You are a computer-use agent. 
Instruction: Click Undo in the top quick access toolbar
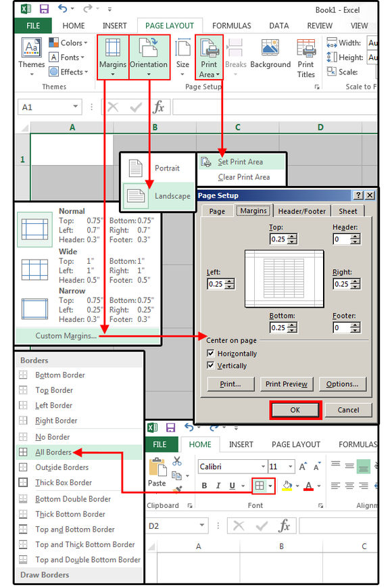62,9
